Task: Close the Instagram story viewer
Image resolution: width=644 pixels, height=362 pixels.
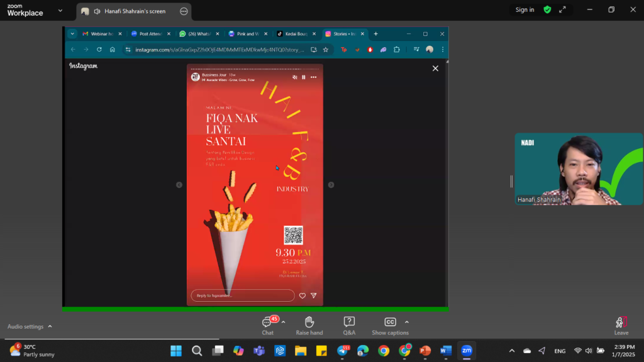Action: pos(435,69)
